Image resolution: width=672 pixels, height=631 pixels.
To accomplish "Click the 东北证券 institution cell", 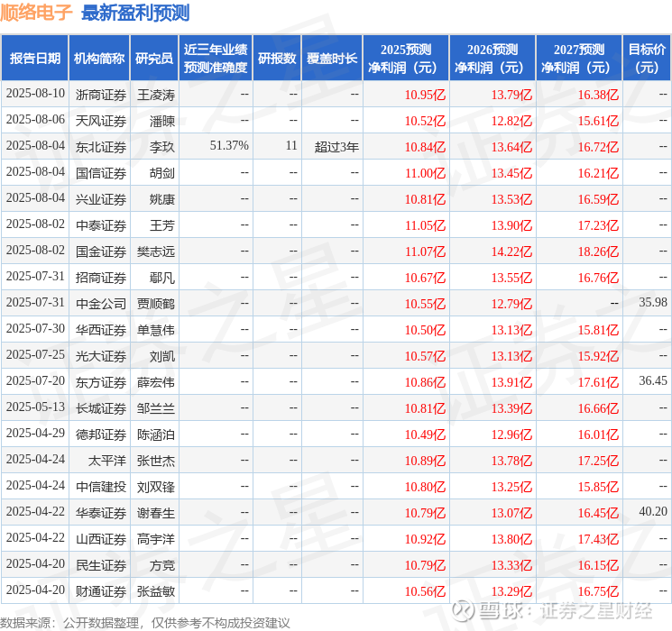I will click(101, 147).
